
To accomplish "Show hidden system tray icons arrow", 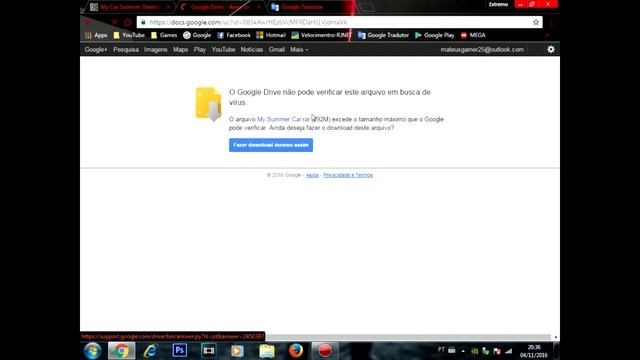I will pyautogui.click(x=463, y=351).
